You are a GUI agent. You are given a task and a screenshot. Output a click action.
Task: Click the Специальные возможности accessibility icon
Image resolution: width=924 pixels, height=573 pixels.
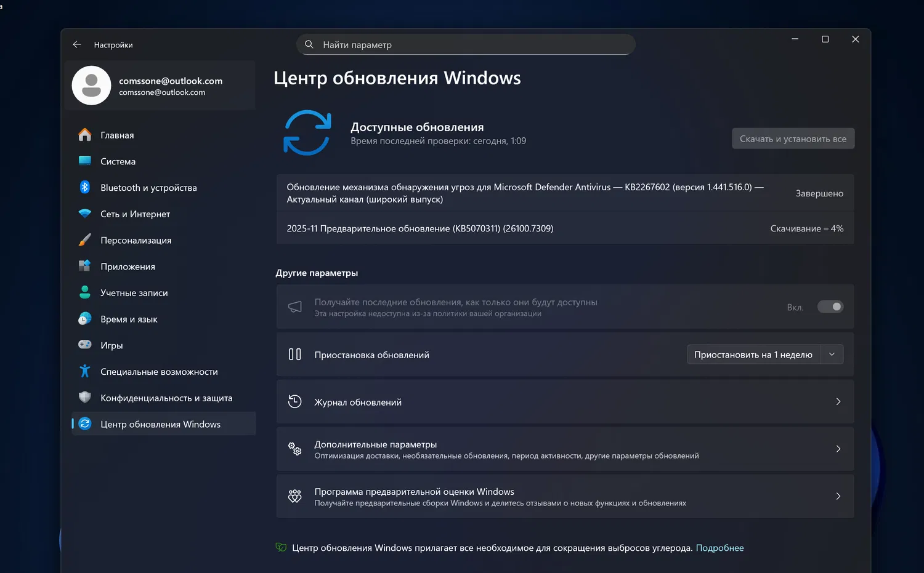click(x=85, y=371)
